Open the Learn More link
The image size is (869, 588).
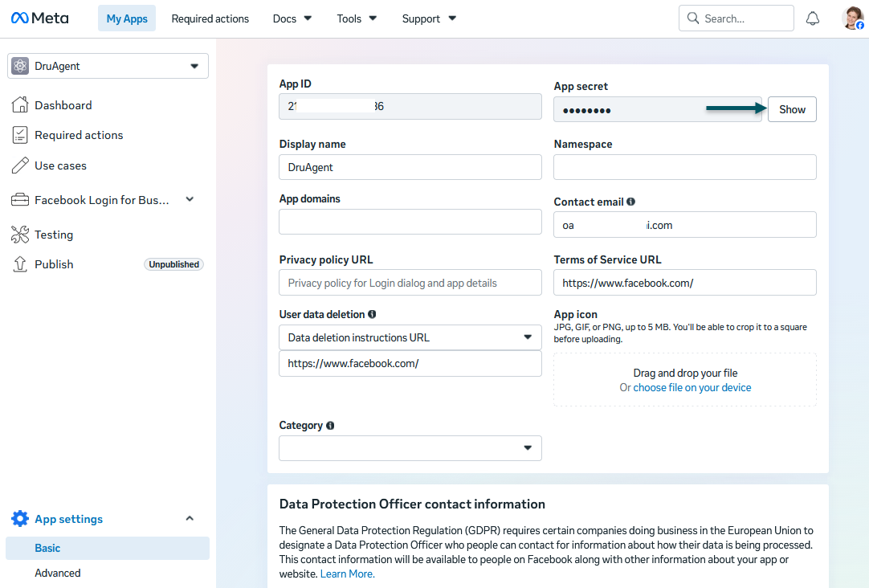point(348,574)
